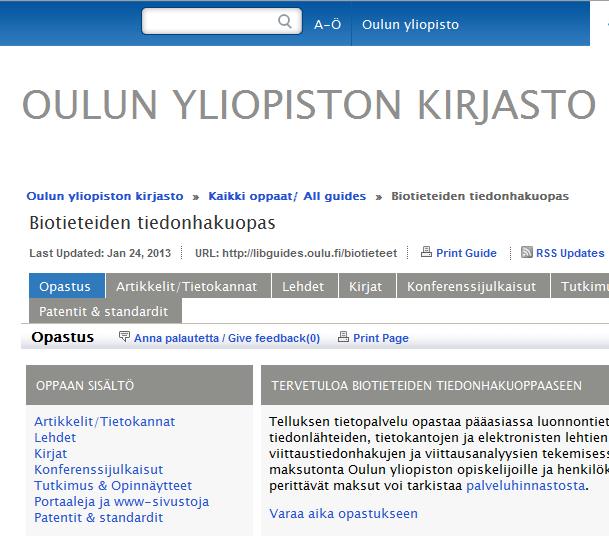Open Artikkelit/Tietokannat in Oppaan sisältö list

pyautogui.click(x=104, y=422)
